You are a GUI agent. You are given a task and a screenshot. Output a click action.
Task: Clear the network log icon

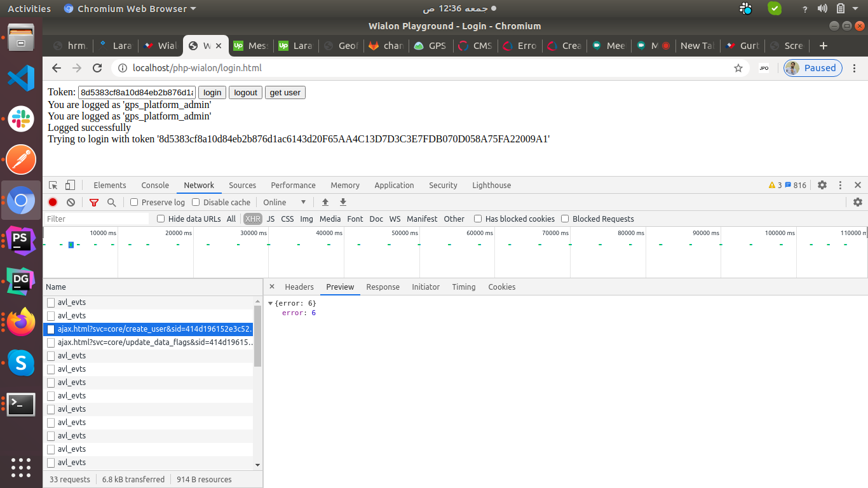click(x=71, y=202)
